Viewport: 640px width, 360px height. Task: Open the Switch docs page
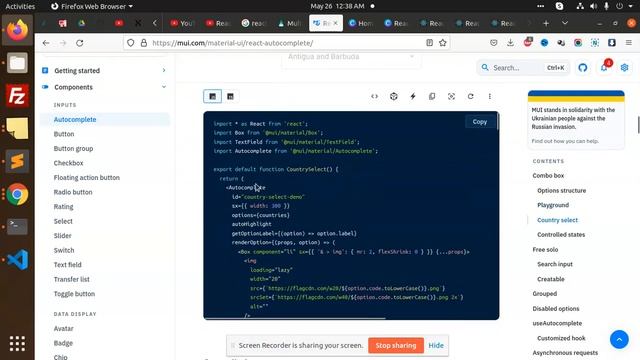pyautogui.click(x=64, y=250)
